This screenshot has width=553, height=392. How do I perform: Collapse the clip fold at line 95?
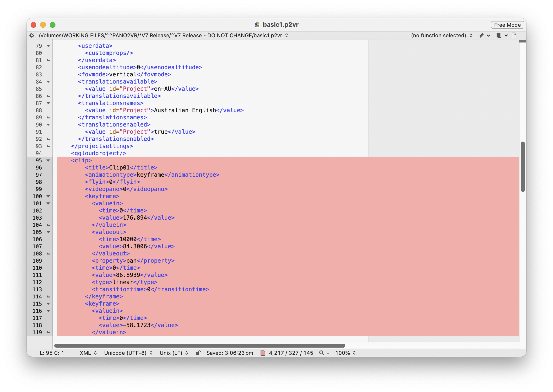48,160
